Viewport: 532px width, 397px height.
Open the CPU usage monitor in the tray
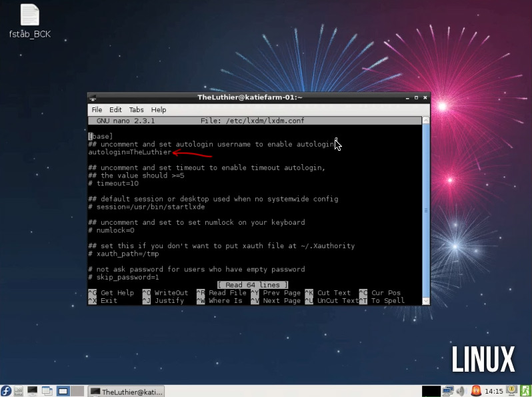coord(431,391)
